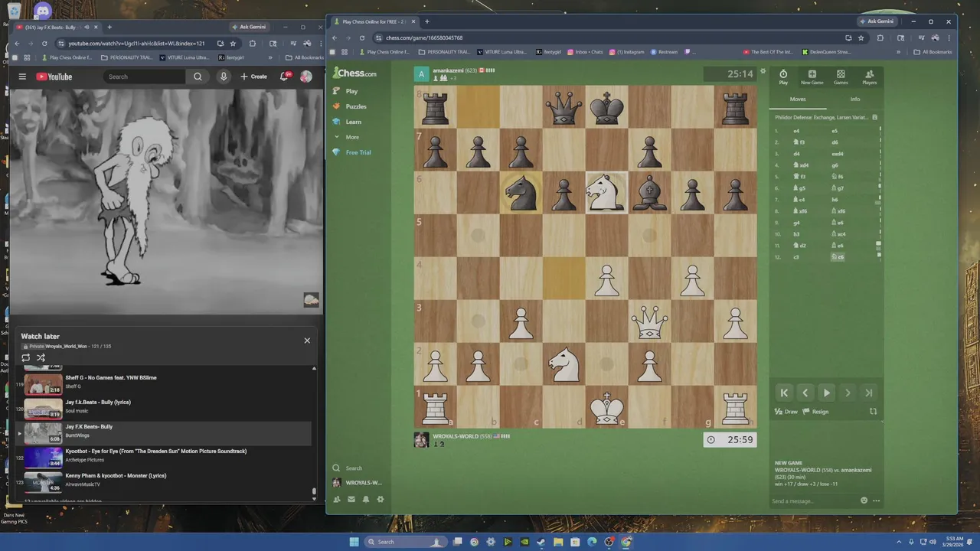Open board settings gear beside opponent clock
This screenshot has width=980, height=551.
(x=763, y=71)
